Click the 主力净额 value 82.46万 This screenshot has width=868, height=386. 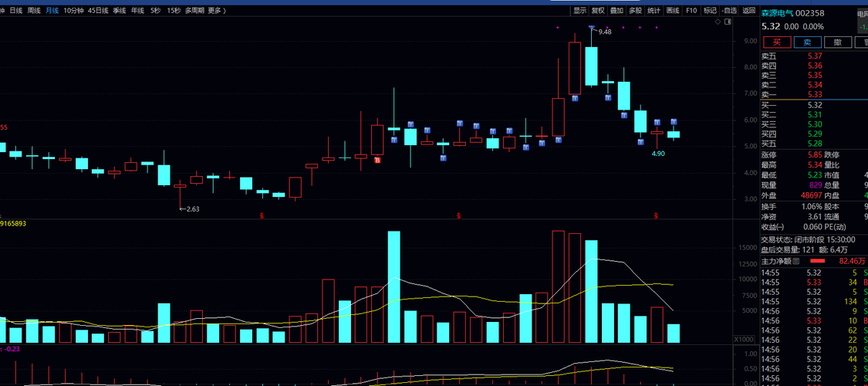coord(853,261)
